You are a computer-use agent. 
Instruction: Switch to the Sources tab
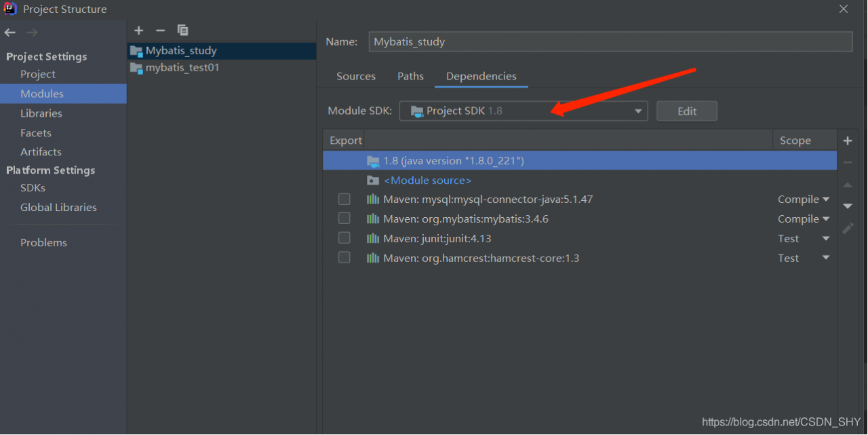tap(356, 77)
